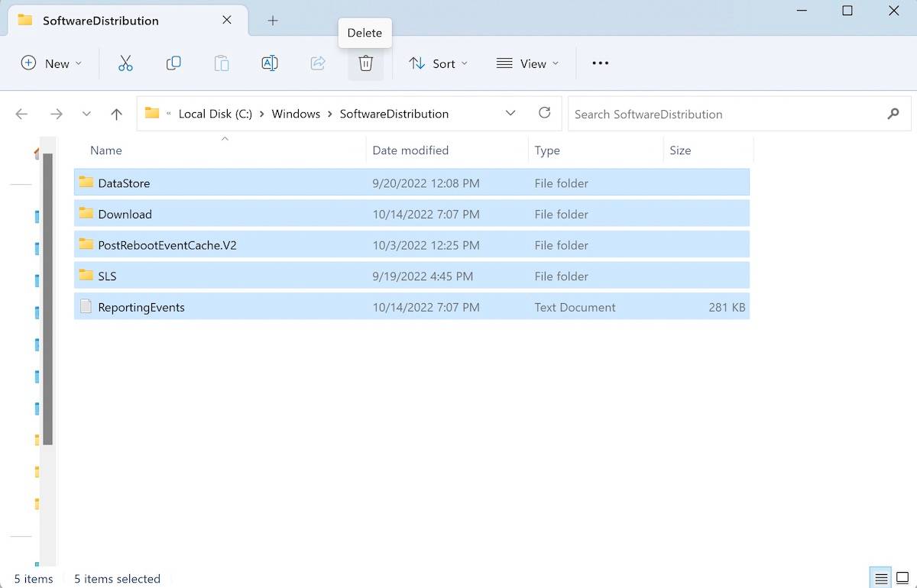Select the SoftwareDistribution tab
Image resolution: width=917 pixels, height=588 pixels.
[x=99, y=21]
